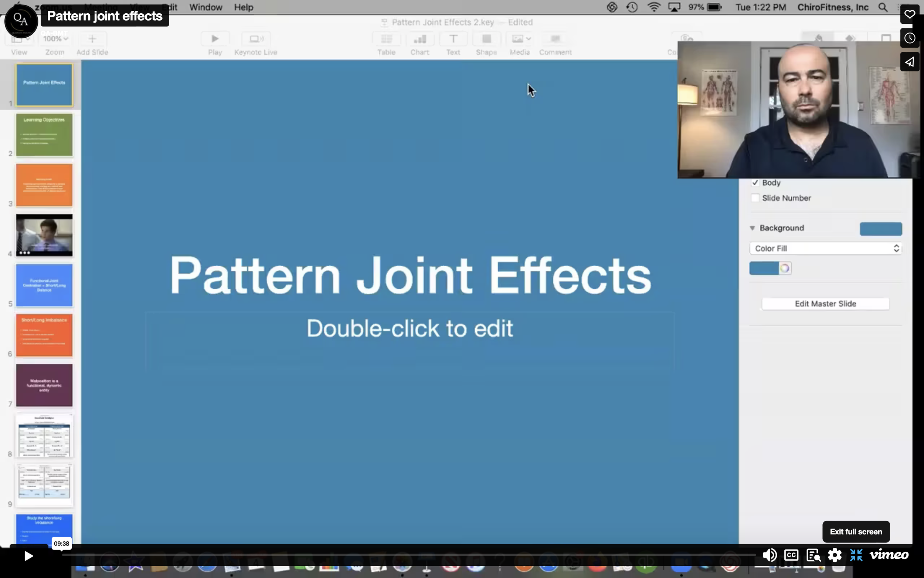
Task: Mute the video volume speaker icon
Action: [769, 555]
